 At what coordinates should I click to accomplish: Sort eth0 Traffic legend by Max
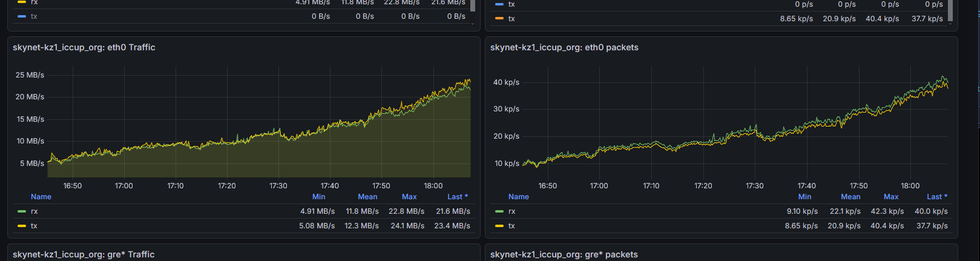tap(409, 197)
